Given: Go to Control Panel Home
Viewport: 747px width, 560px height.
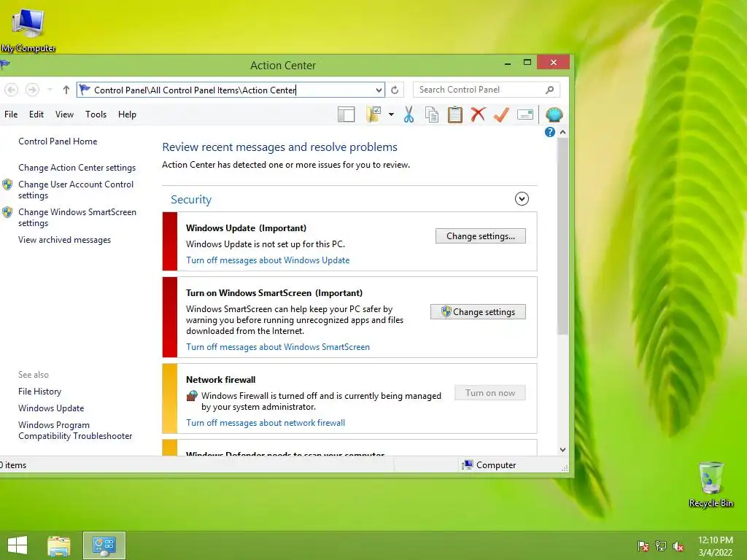Looking at the screenshot, I should point(58,141).
